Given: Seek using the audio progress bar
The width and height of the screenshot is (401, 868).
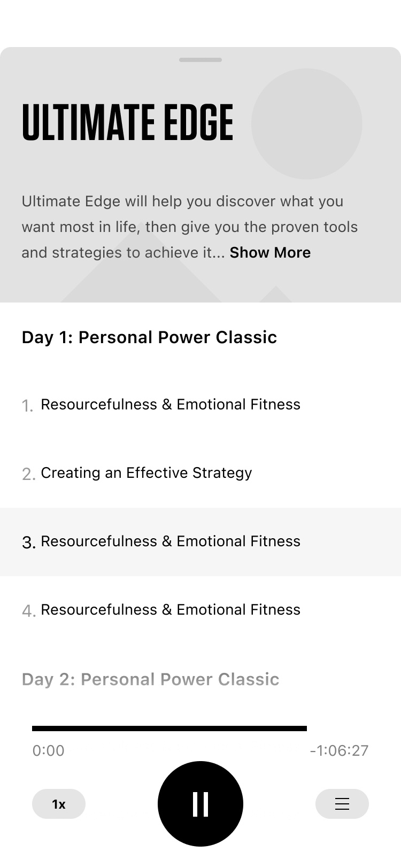Looking at the screenshot, I should [x=169, y=728].
